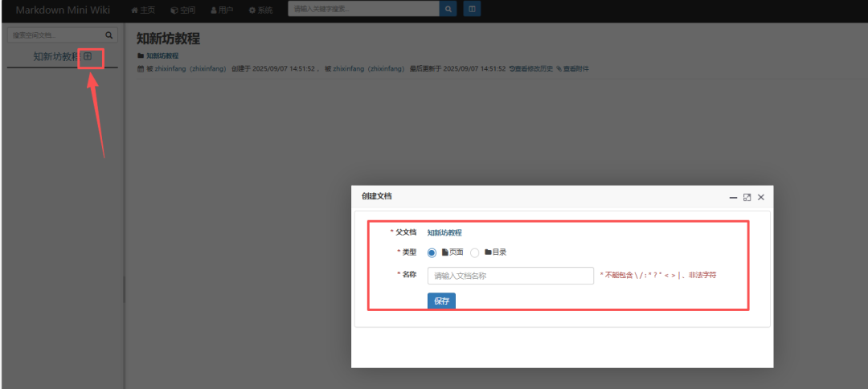
Task: Click the blue search button in navbar
Action: [x=448, y=9]
